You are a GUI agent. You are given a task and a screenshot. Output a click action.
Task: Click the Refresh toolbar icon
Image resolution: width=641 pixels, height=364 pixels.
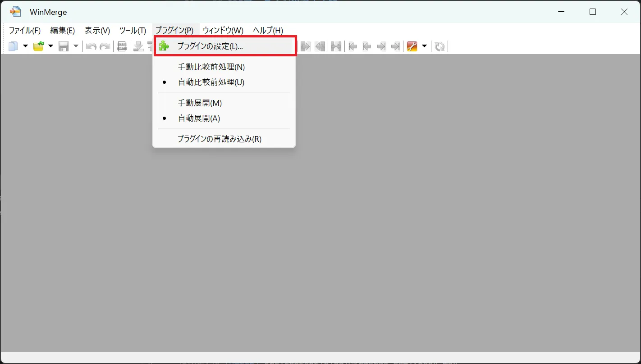pos(440,46)
